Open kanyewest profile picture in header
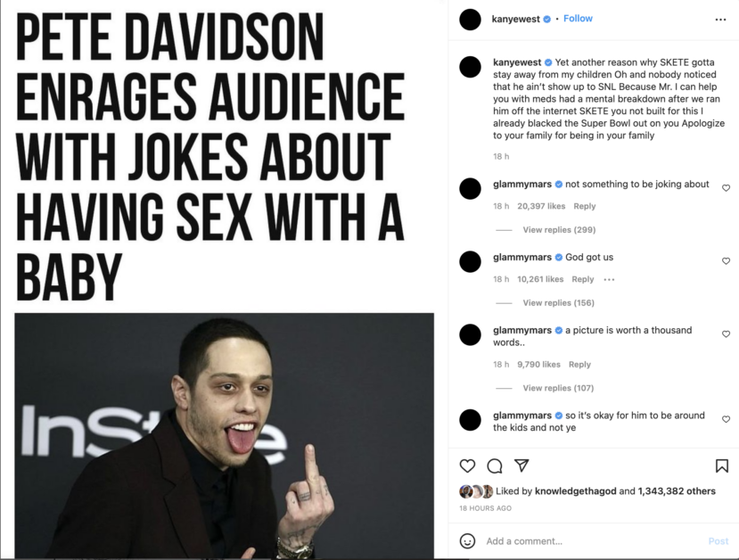 [x=470, y=20]
